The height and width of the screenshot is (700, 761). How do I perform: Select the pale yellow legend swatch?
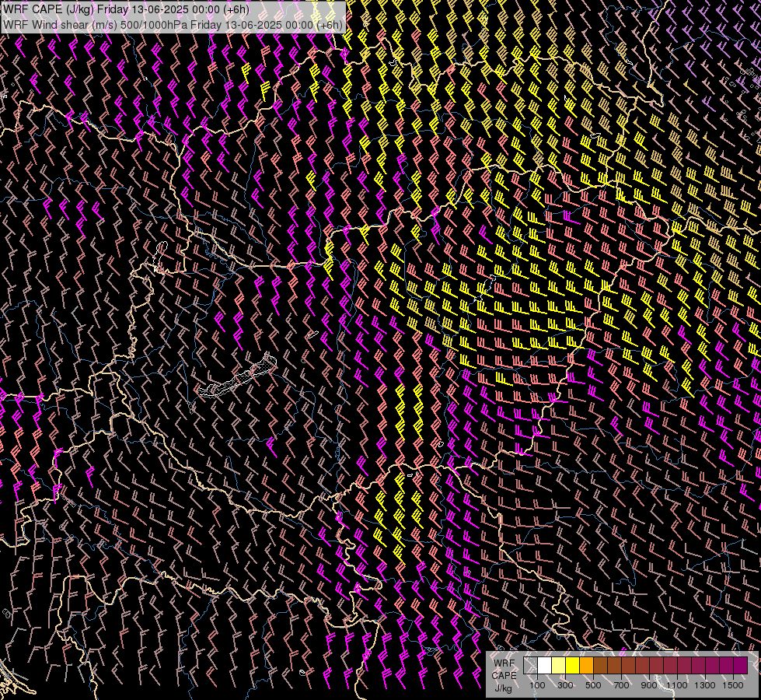(559, 666)
